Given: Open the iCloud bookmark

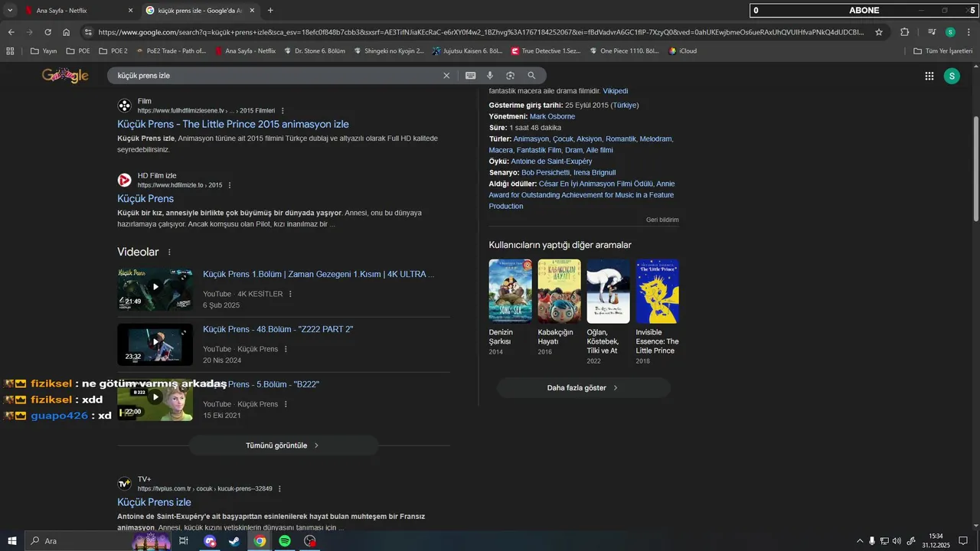Looking at the screenshot, I should pyautogui.click(x=682, y=51).
